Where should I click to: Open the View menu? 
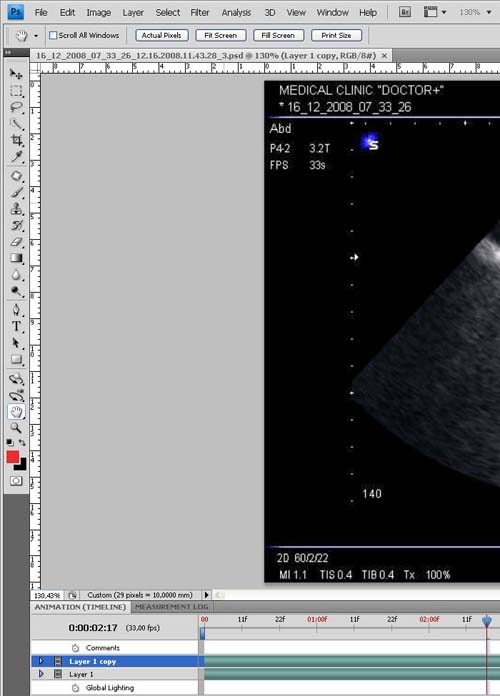[x=296, y=12]
